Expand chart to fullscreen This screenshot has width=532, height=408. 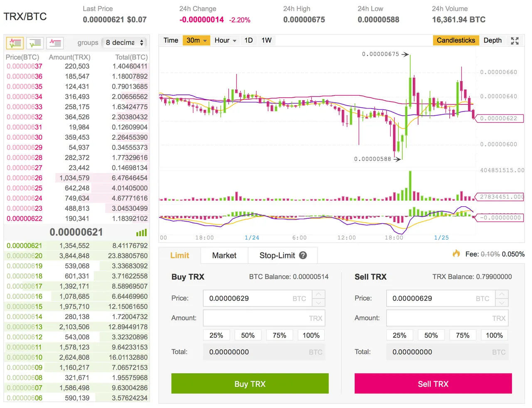[x=515, y=41]
